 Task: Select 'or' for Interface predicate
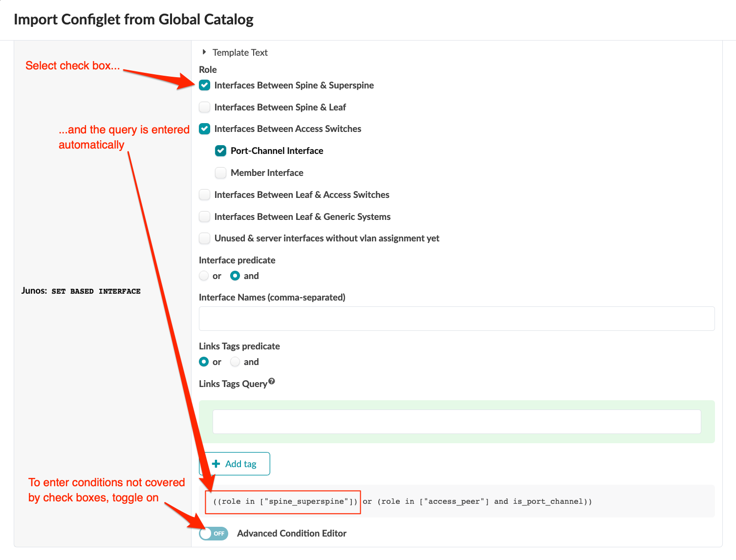coord(204,276)
